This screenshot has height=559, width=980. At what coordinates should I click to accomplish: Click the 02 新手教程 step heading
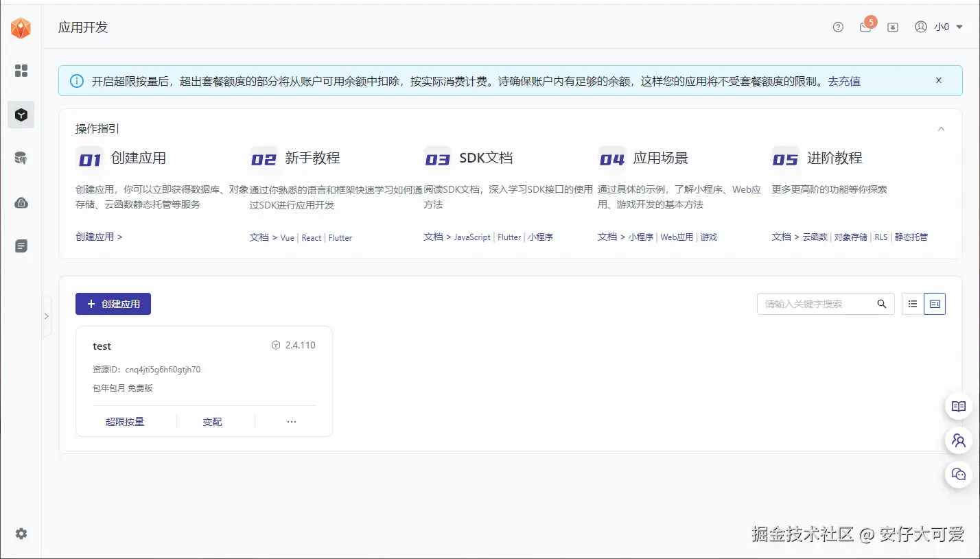295,158
